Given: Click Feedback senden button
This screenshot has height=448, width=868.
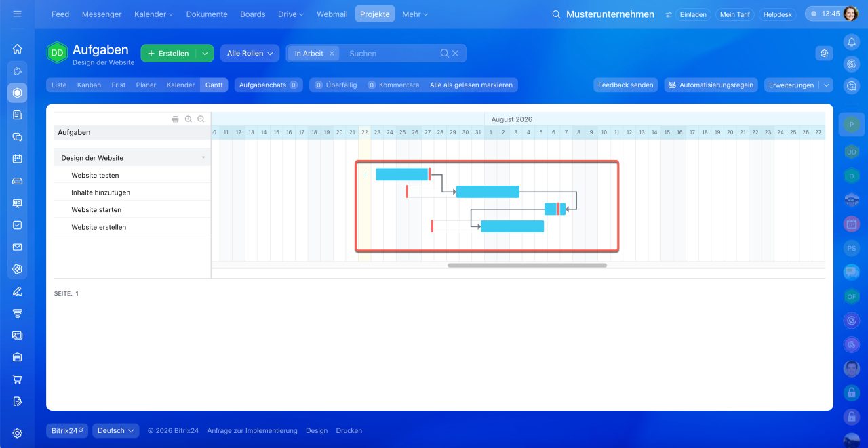Looking at the screenshot, I should click(x=625, y=85).
